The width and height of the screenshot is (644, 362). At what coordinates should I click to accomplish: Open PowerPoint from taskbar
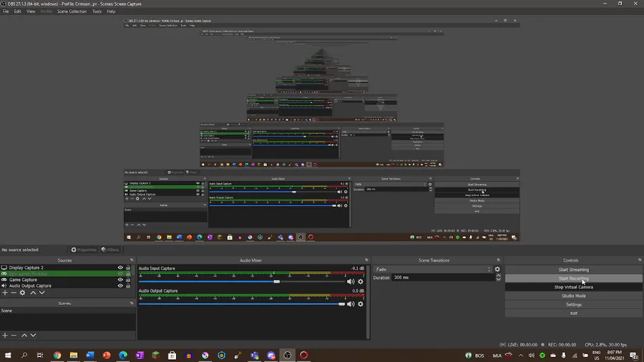[x=107, y=355]
